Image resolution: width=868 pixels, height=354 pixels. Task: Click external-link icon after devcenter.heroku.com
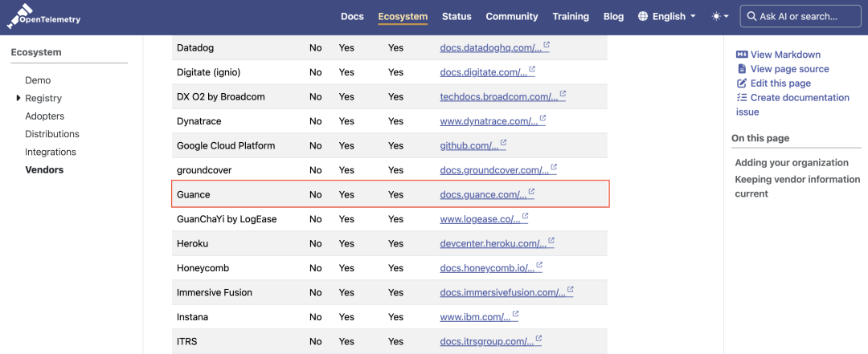pos(551,241)
